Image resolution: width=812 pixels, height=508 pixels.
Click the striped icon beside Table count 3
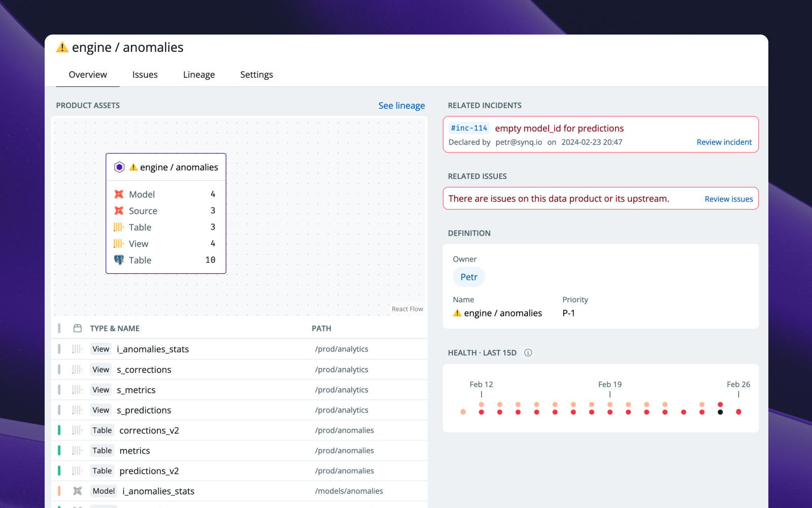pos(119,227)
